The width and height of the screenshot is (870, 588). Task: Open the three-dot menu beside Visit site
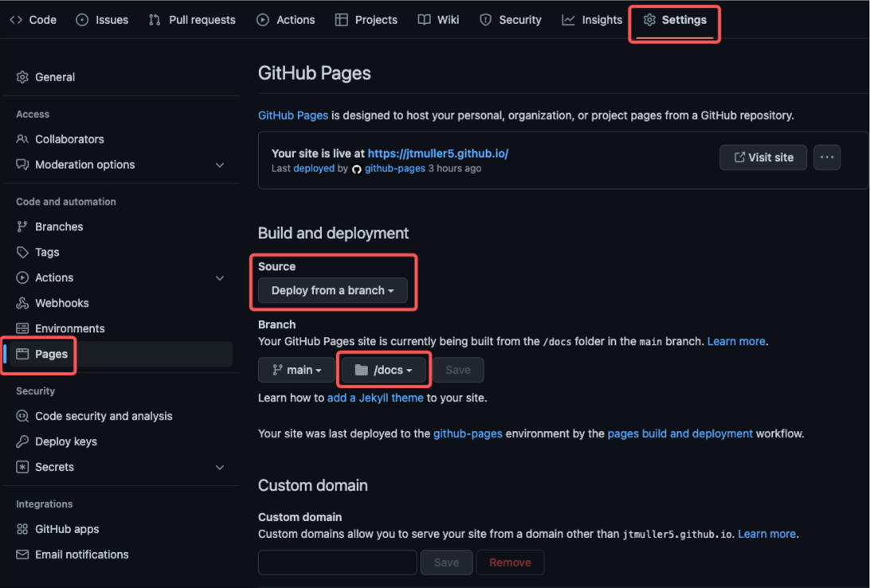tap(827, 158)
